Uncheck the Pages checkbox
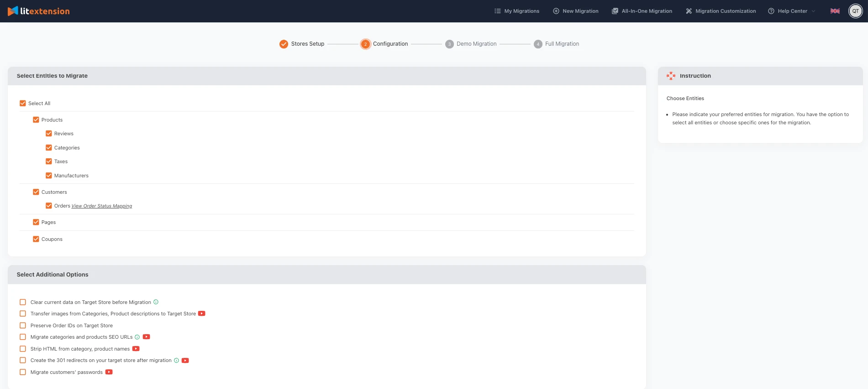Screen dimensions: 868x389 pyautogui.click(x=36, y=222)
